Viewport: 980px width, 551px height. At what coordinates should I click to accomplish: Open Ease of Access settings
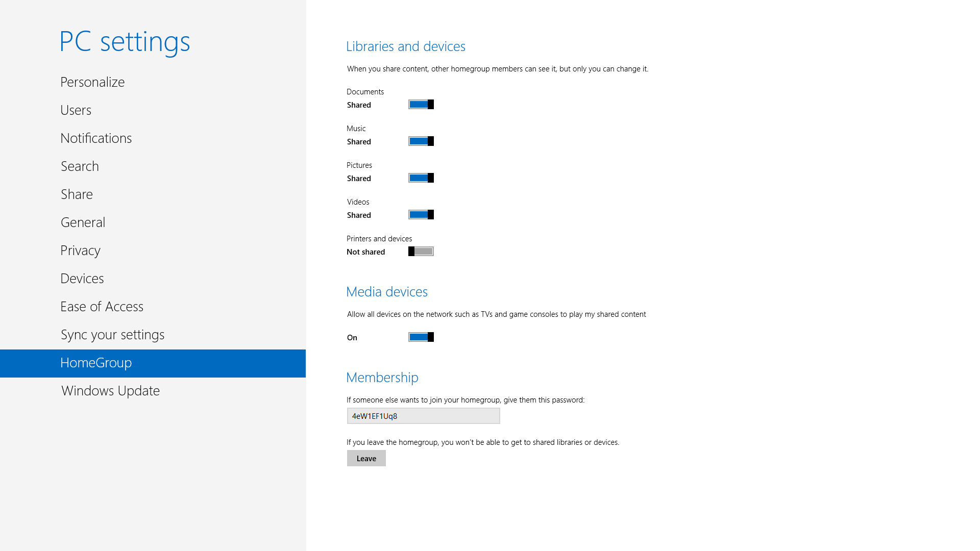pyautogui.click(x=102, y=307)
